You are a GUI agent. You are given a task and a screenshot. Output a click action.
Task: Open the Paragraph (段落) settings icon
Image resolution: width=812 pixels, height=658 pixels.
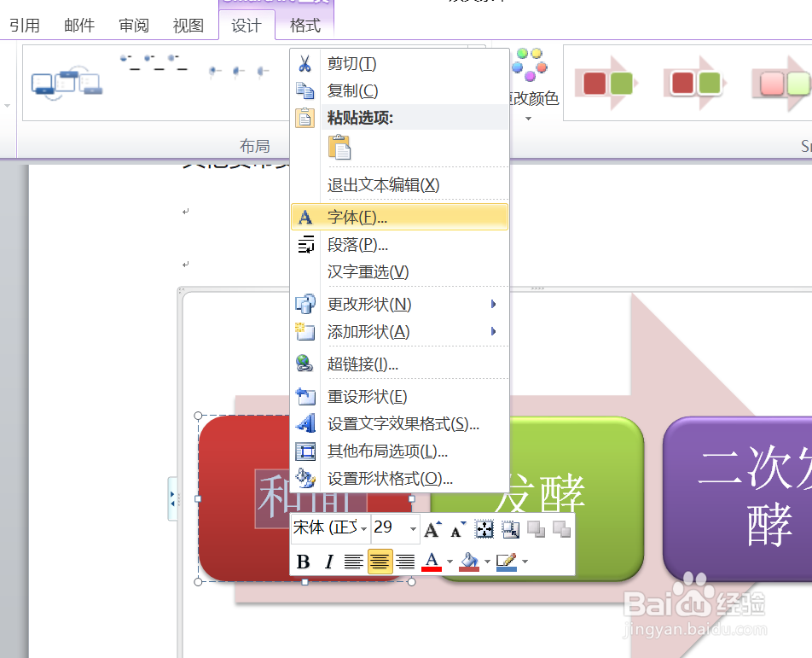coord(304,243)
